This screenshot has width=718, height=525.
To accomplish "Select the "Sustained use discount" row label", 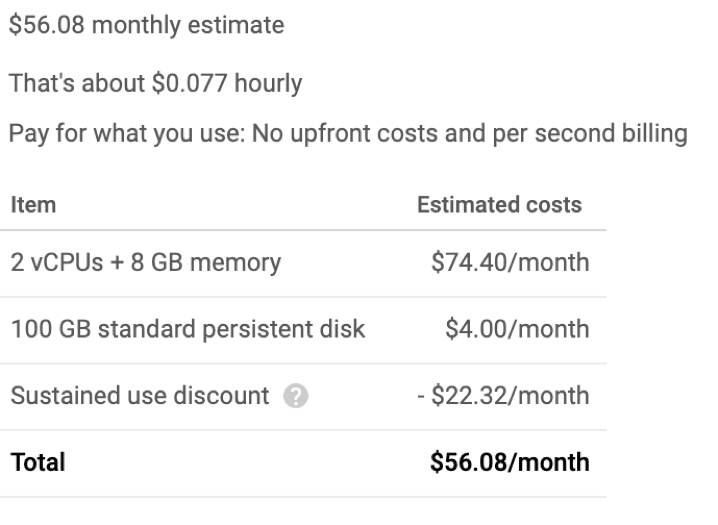I will (139, 396).
